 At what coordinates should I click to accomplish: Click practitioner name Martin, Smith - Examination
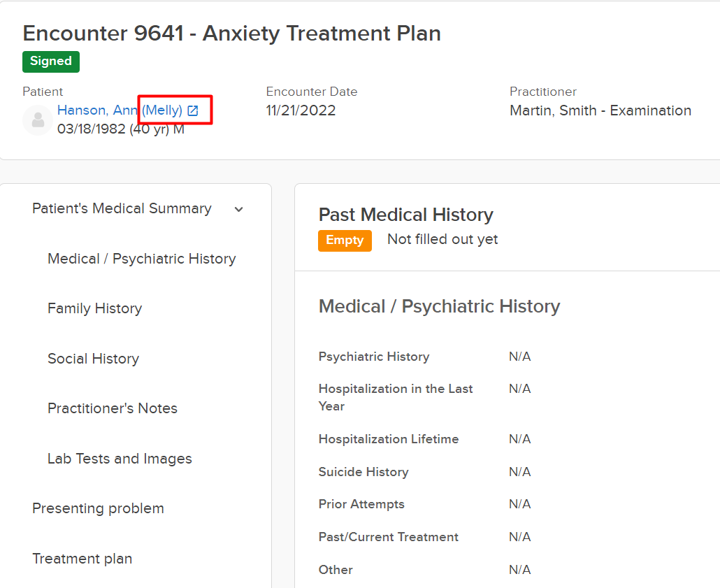600,110
